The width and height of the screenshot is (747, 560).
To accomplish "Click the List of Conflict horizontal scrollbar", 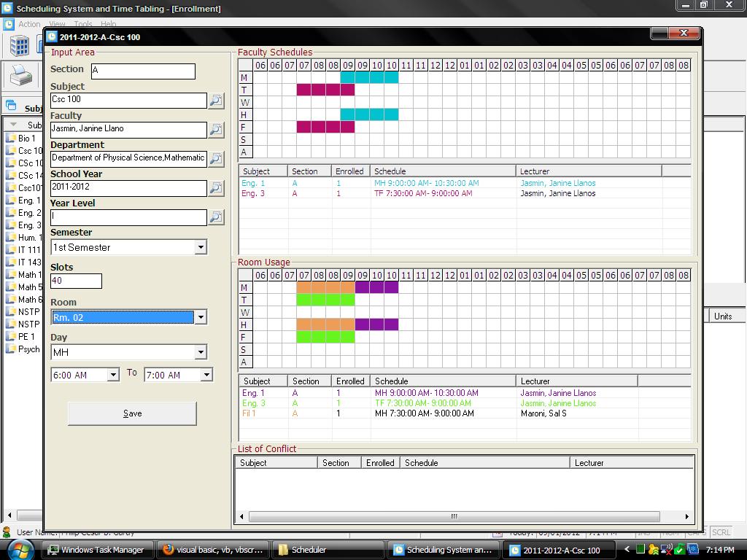I will coord(454,516).
